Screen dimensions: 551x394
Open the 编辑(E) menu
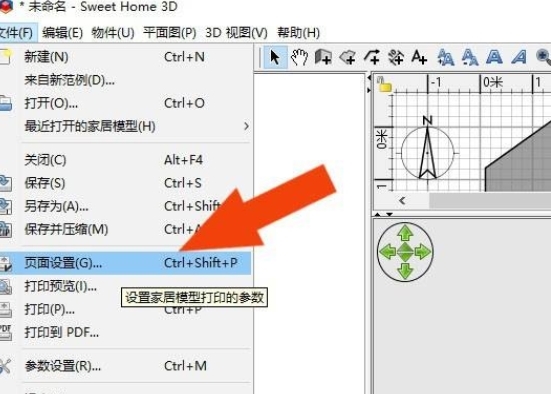[63, 33]
